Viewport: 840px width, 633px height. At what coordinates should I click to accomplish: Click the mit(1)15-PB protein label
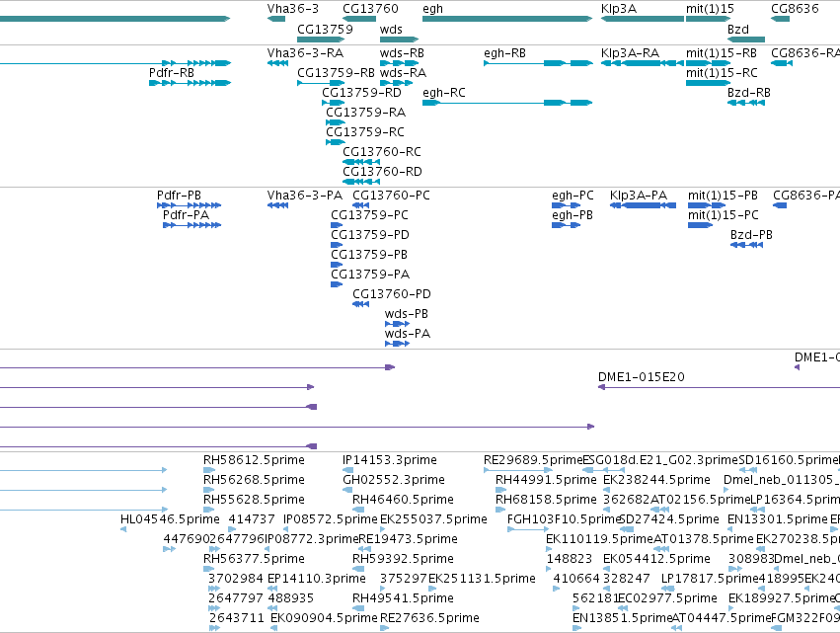(x=723, y=196)
